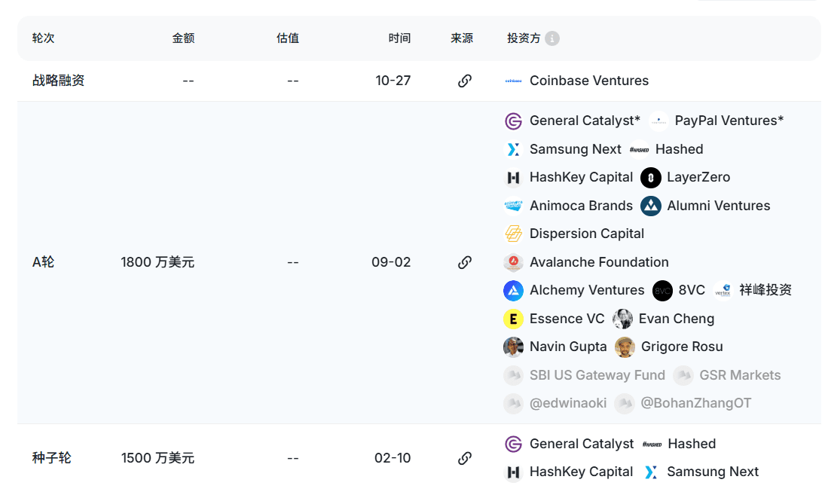Select Alumni Ventures investor name
Viewport: 828px width, 504px height.
pos(718,206)
